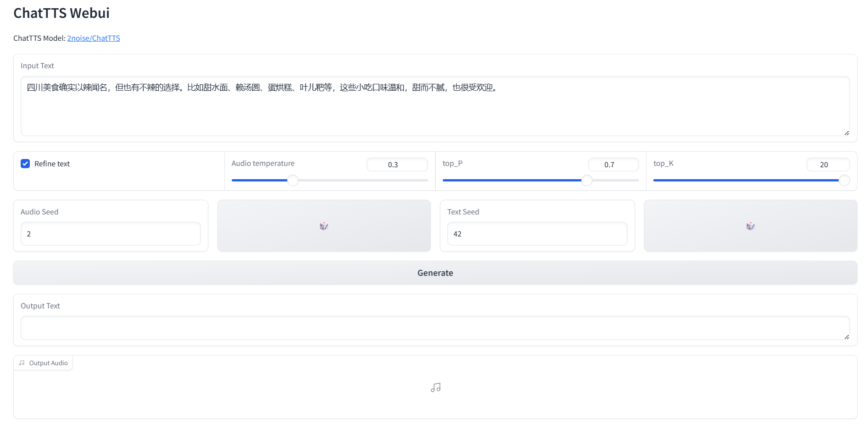
Task: Click the top_P slider handle
Action: (586, 180)
